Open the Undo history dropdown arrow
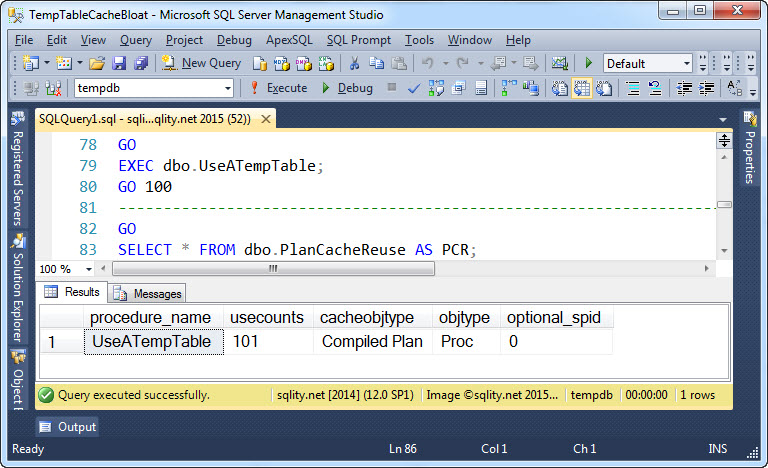The height and width of the screenshot is (468, 768). [x=445, y=63]
